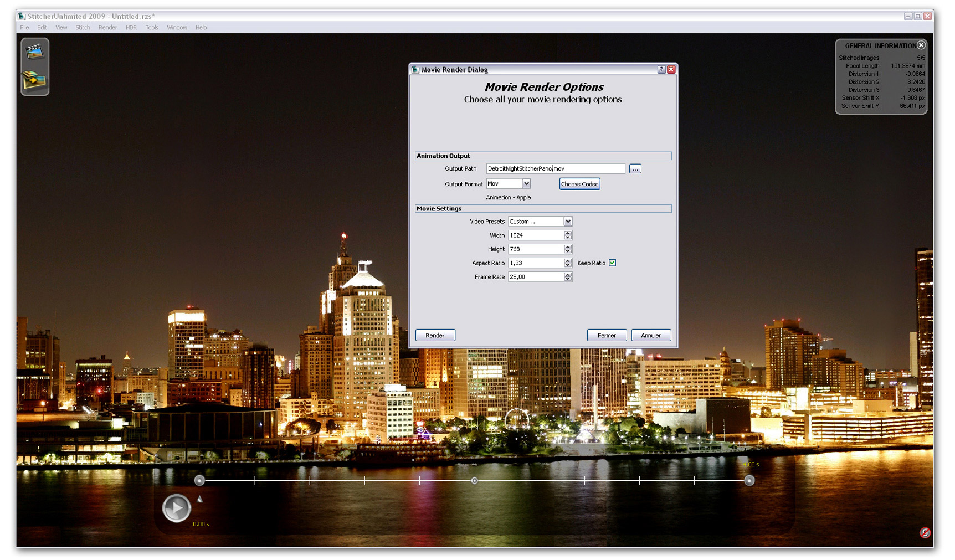The width and height of the screenshot is (955, 560).
Task: Expand the Video Presets dropdown
Action: pyautogui.click(x=567, y=222)
